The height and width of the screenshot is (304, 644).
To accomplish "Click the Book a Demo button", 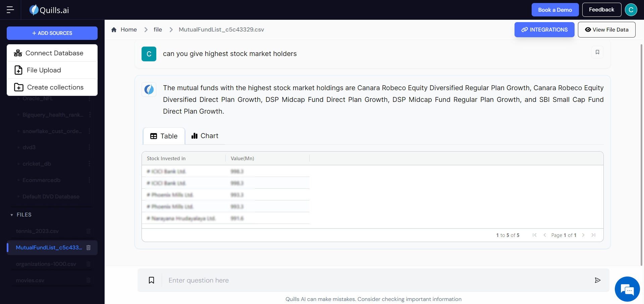I will pyautogui.click(x=555, y=10).
